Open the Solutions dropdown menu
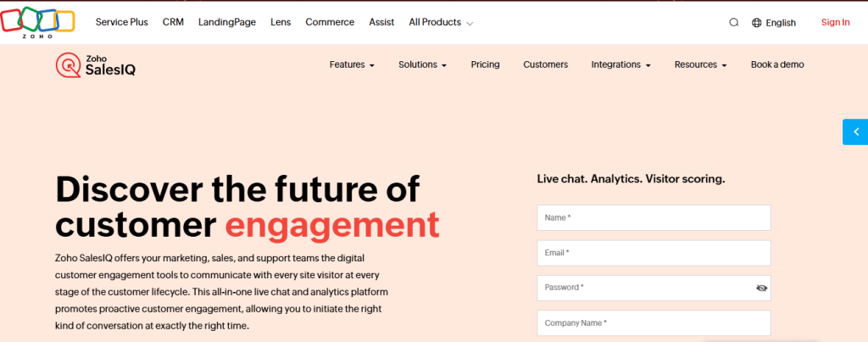 tap(423, 64)
